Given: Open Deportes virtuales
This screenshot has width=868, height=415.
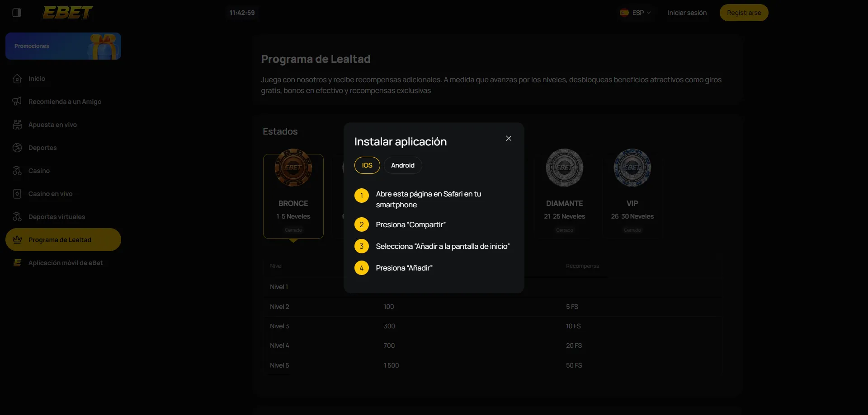Looking at the screenshot, I should click(63, 217).
